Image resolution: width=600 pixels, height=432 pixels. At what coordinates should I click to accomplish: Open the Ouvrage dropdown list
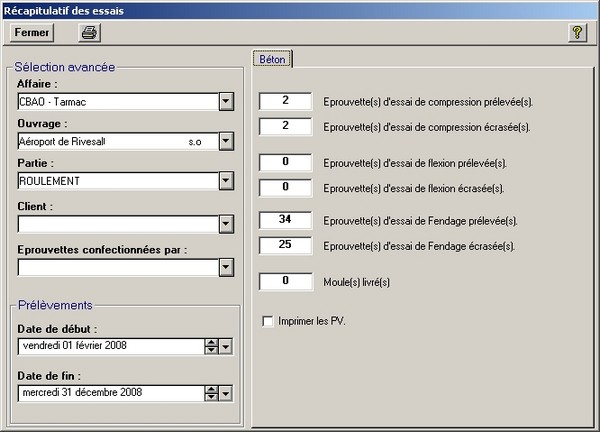coord(226,141)
